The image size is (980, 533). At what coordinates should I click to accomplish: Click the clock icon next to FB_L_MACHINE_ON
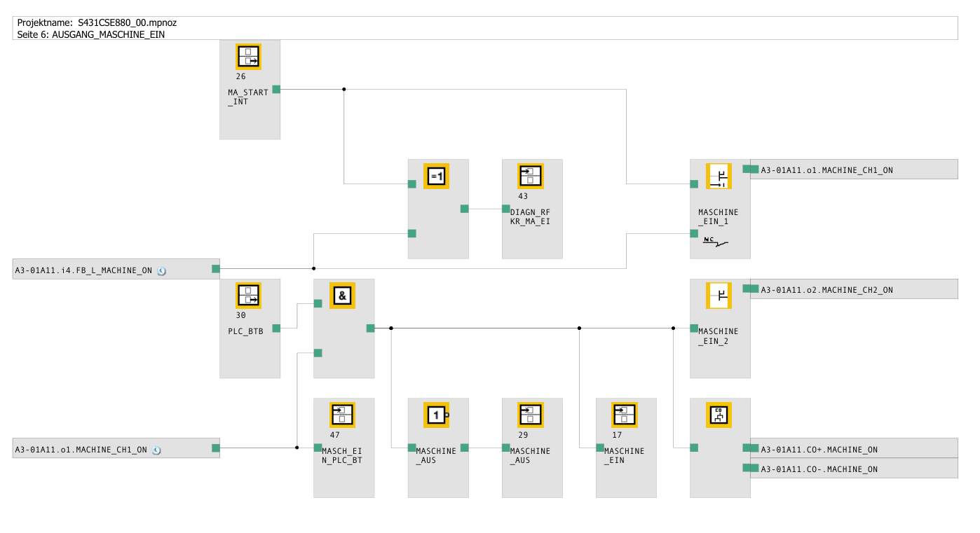click(x=161, y=270)
